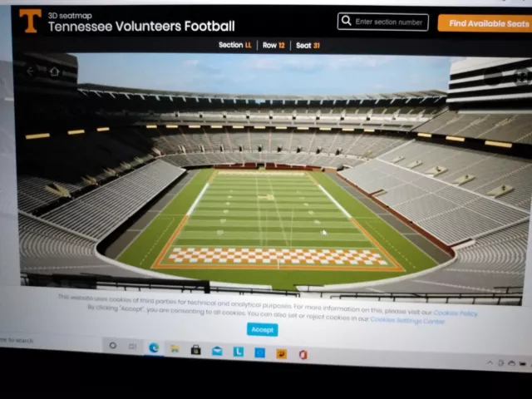Click the checkerboard end zone in the stadium view
The height and width of the screenshot is (399, 532).
point(277,257)
